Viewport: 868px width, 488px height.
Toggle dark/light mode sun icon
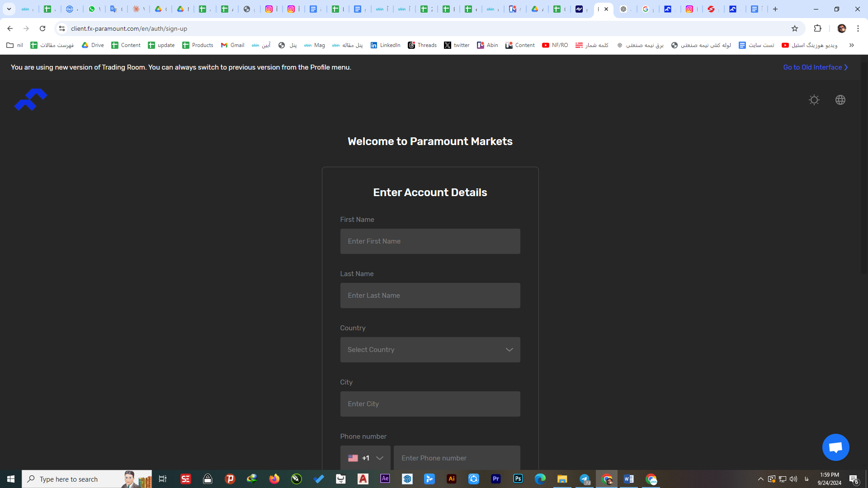[814, 99]
